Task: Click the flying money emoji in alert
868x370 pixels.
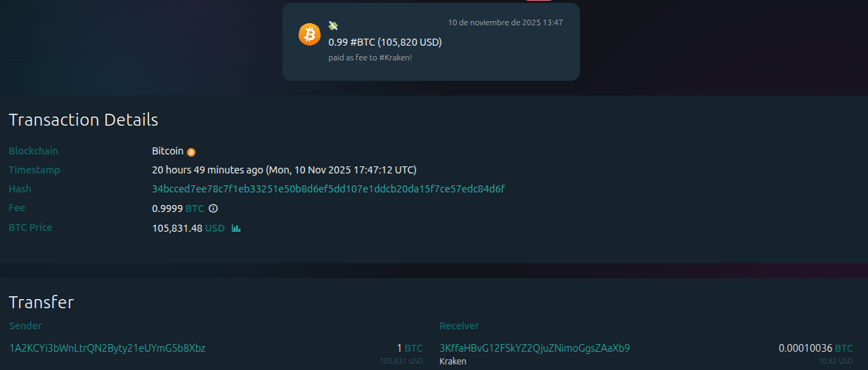Action: pyautogui.click(x=333, y=25)
